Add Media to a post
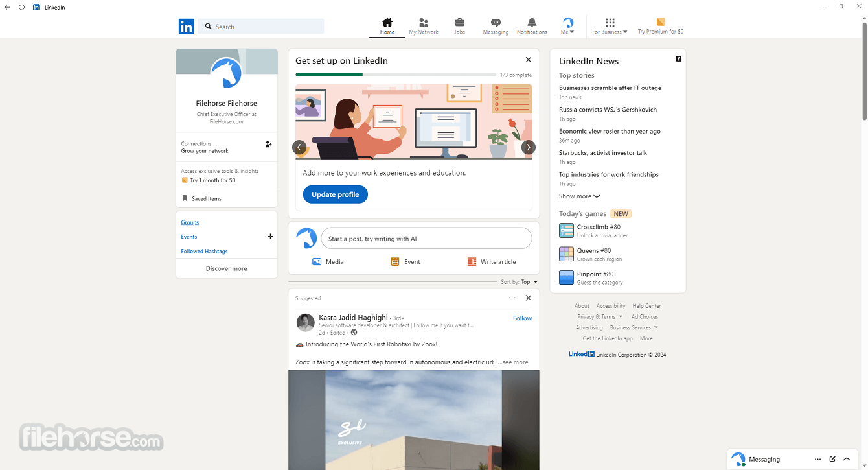The height and width of the screenshot is (470, 868). (328, 262)
